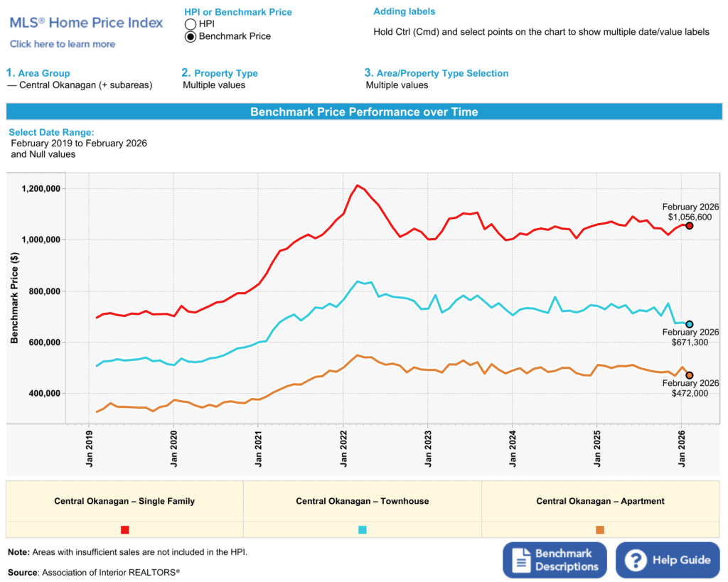Click the Central Okanagan – Townhouse legend header
This screenshot has width=728, height=582.
(x=363, y=501)
